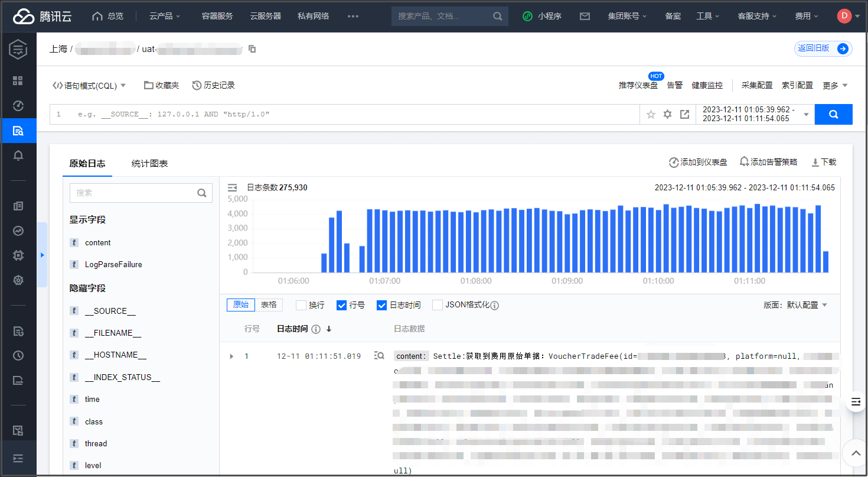
Task: Copy the log topic name icon
Action: (x=252, y=49)
